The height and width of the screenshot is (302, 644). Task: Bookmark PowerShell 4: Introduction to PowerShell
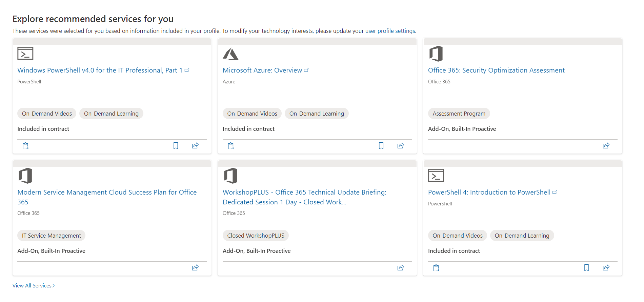pos(586,268)
